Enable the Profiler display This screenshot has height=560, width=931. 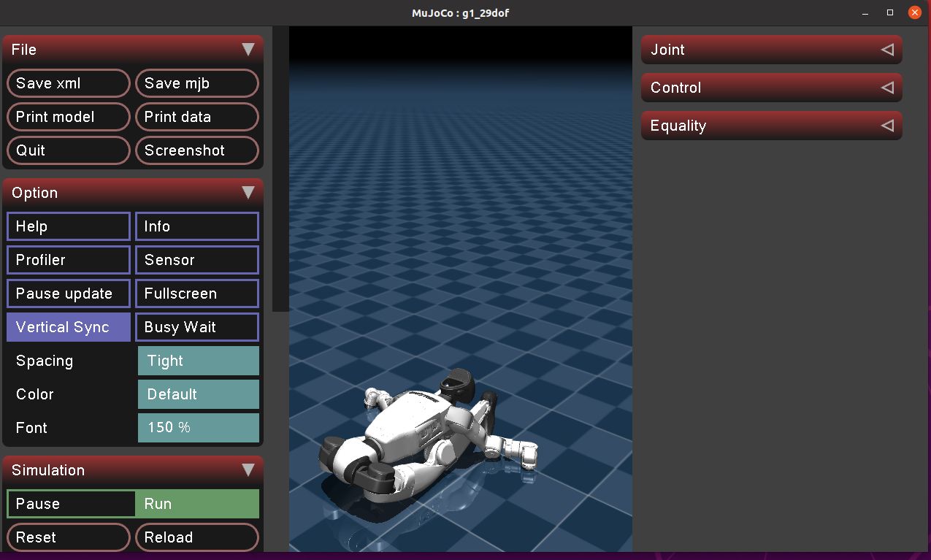point(69,260)
